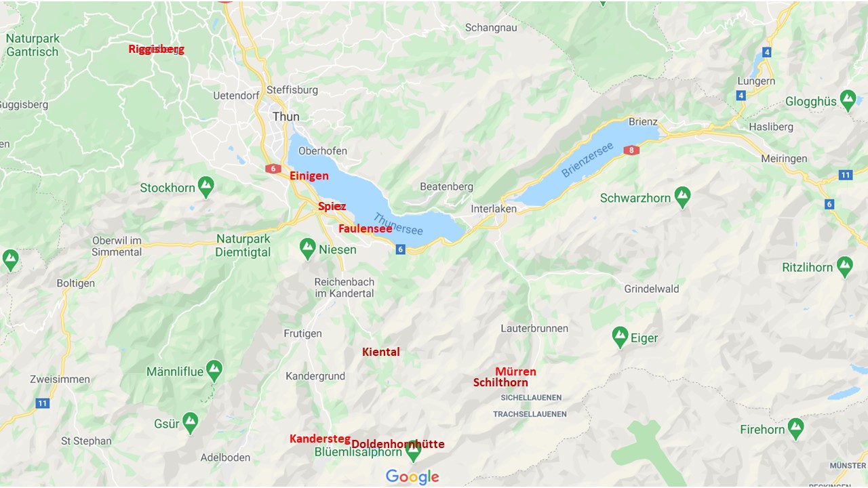This screenshot has height=488, width=868.
Task: Click the Eiger peak marker icon
Action: point(620,337)
